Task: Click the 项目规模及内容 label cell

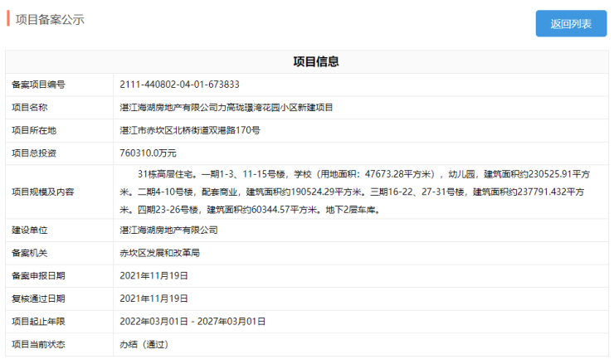Action: [x=59, y=192]
